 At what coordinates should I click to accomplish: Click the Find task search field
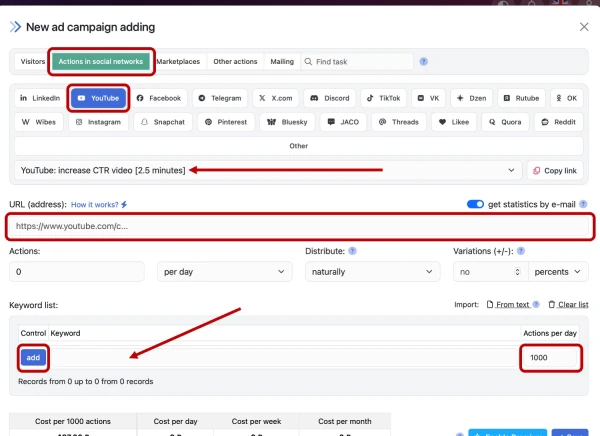tap(357, 62)
